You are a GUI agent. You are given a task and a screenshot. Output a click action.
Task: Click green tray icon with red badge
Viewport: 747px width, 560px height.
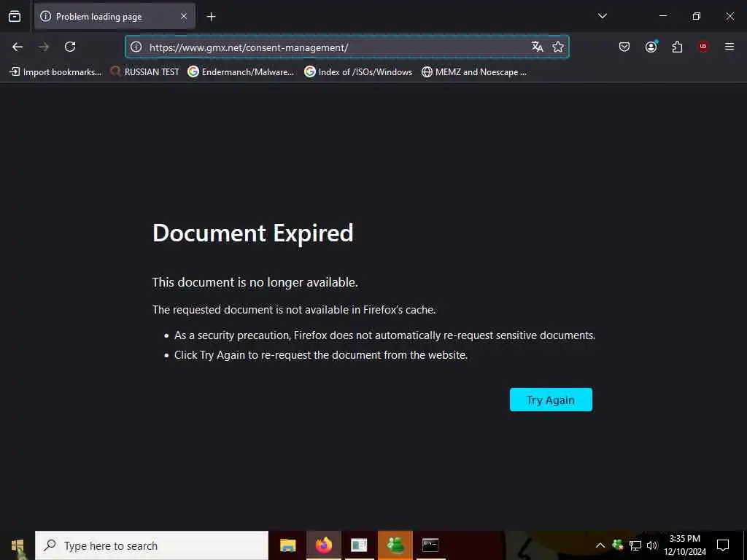tap(618, 545)
